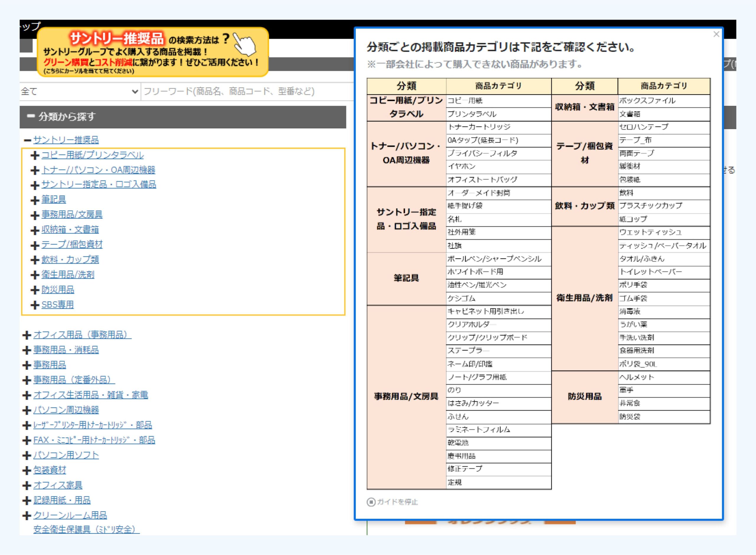Expand the plus icon beside 筆記具
Viewport: 756px width, 555px height.
point(35,200)
